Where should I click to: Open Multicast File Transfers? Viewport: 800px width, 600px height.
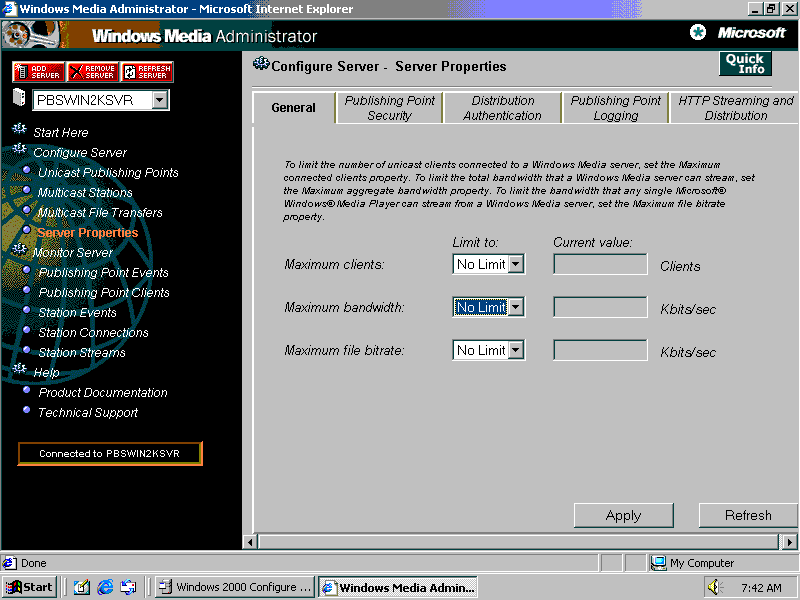[x=100, y=212]
